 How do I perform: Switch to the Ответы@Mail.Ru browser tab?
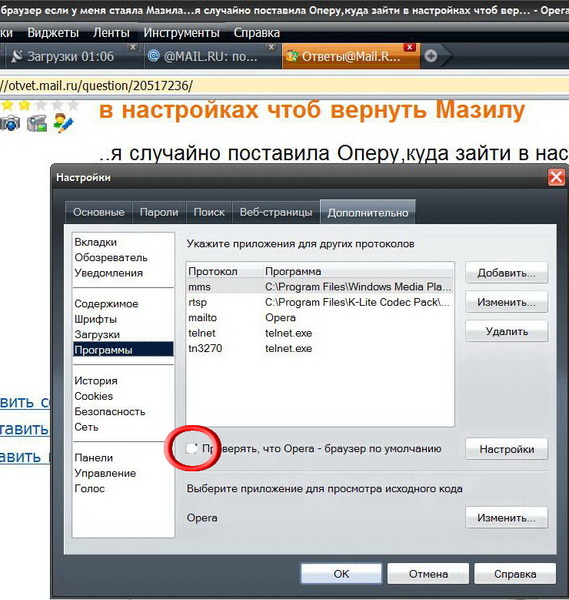[x=351, y=56]
